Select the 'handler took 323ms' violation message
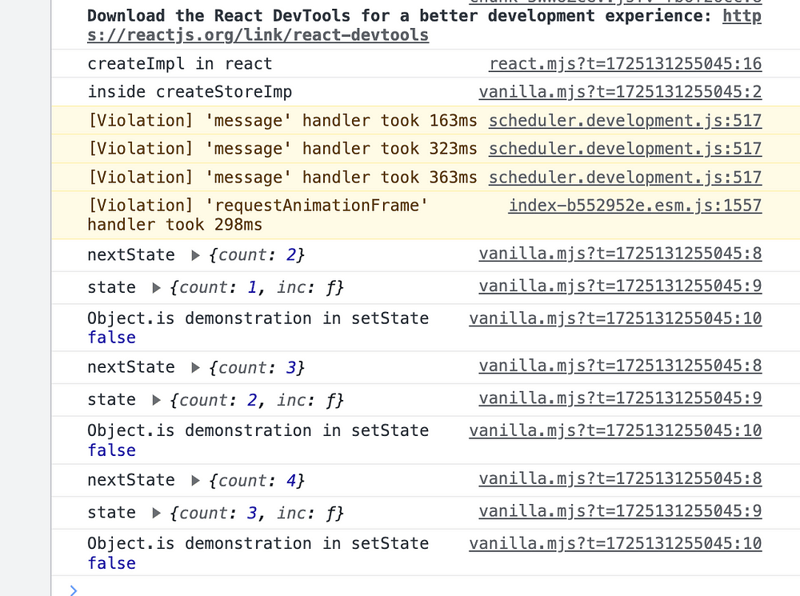The image size is (800, 596). [x=282, y=148]
